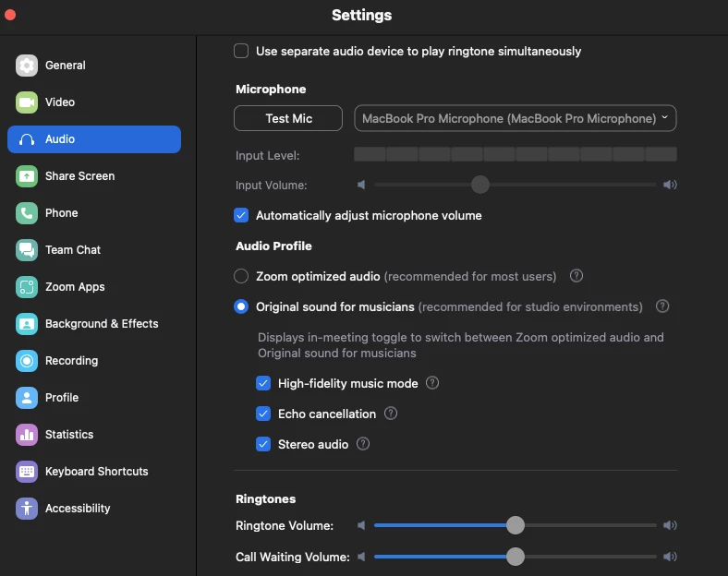This screenshot has width=728, height=576.
Task: Open help for Zoom optimized audio
Action: 576,276
